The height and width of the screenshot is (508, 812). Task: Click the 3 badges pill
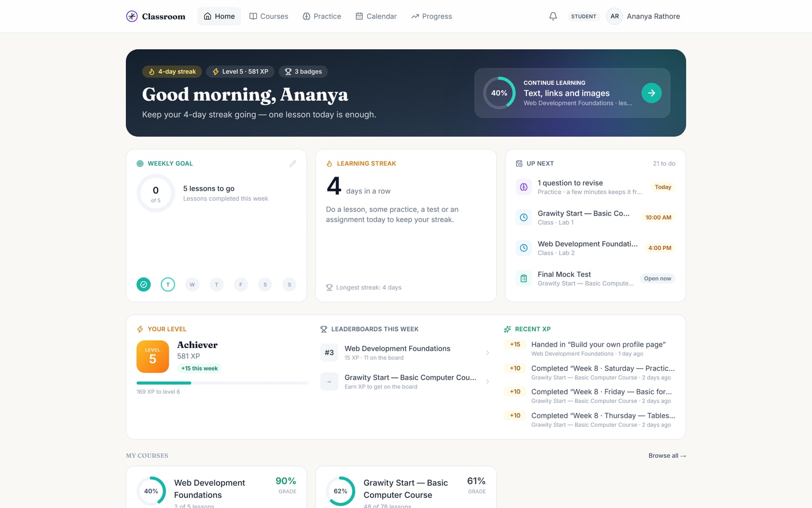click(303, 72)
